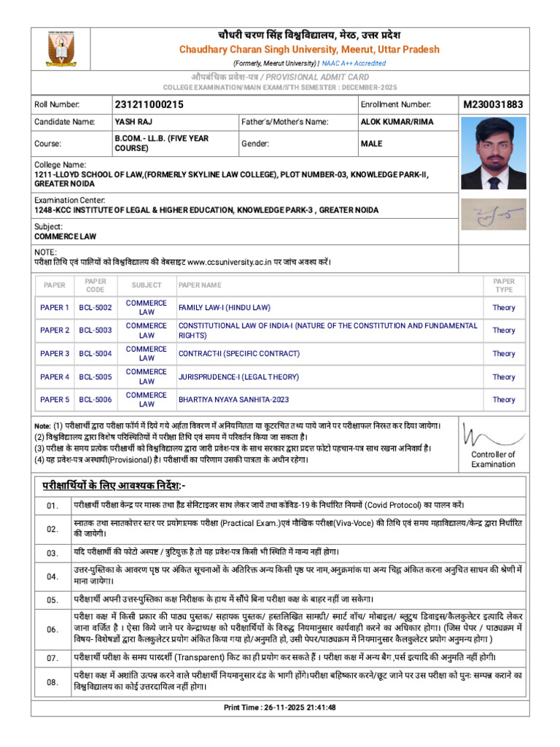The image size is (560, 747).
Task: Click CONTRACT-II (SPECIFIC CONTRACT) paper name
Action: pyautogui.click(x=239, y=354)
